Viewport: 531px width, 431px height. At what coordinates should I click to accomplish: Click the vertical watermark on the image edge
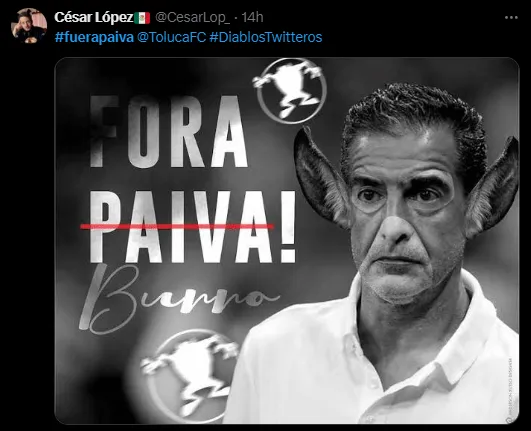pyautogui.click(x=510, y=389)
